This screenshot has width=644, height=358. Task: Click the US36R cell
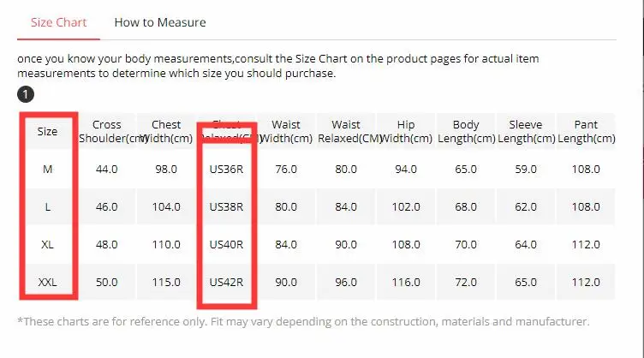tap(226, 169)
